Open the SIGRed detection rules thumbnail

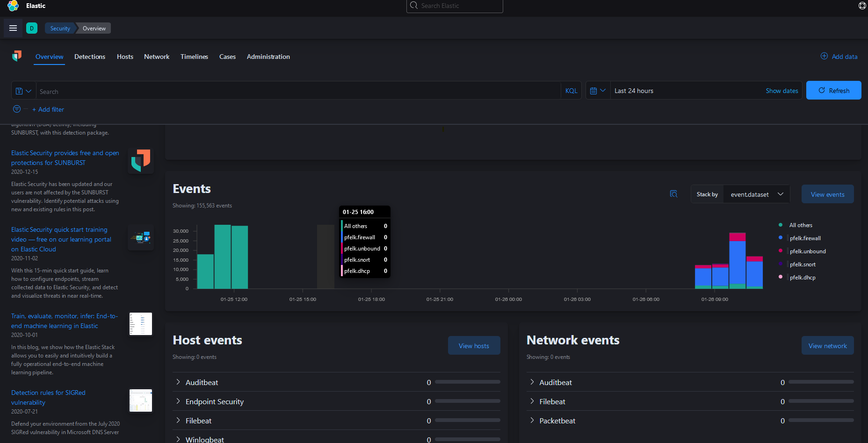(x=141, y=400)
